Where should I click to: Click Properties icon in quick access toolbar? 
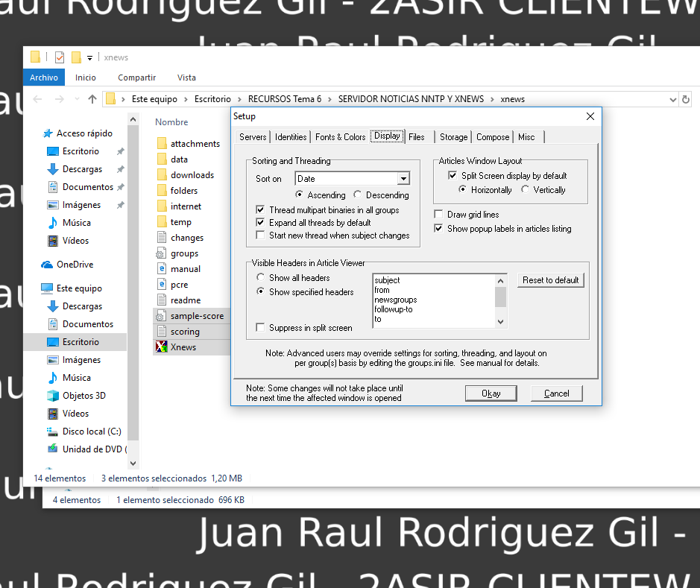click(x=60, y=57)
